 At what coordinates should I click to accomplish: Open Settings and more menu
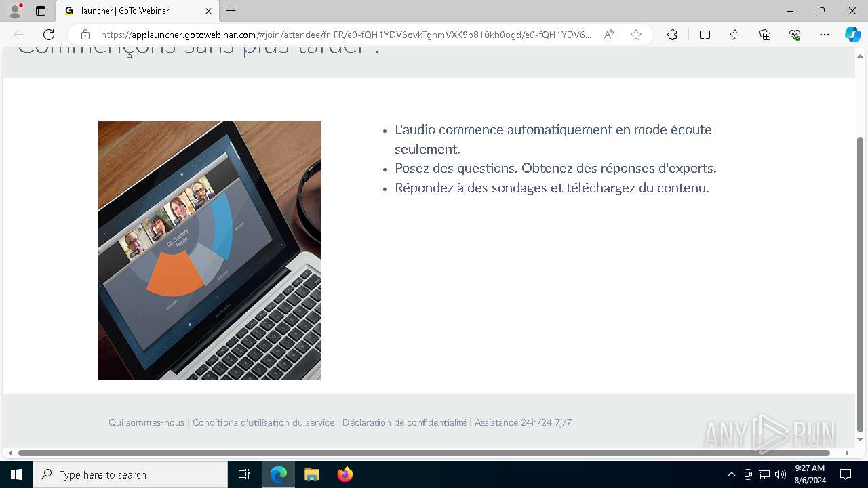click(825, 35)
